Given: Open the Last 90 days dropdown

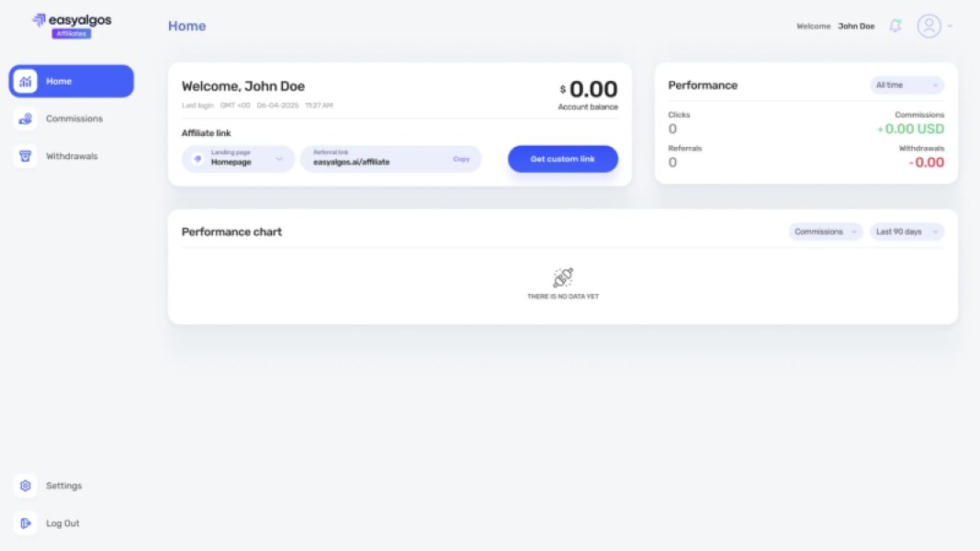Looking at the screenshot, I should click(x=907, y=231).
